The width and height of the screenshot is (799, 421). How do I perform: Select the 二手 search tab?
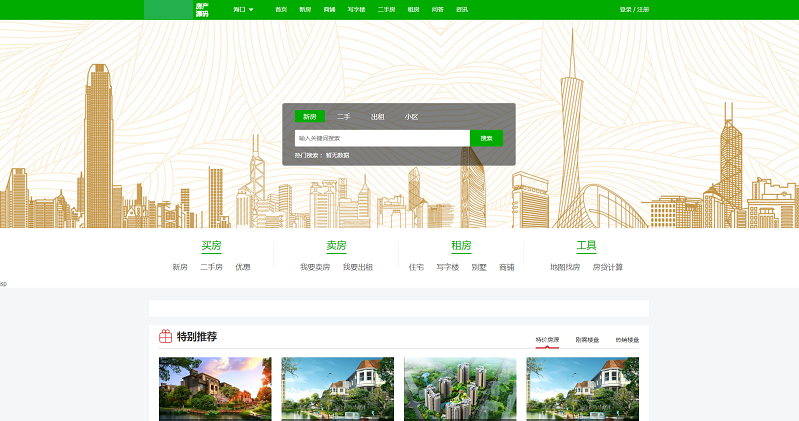(343, 117)
